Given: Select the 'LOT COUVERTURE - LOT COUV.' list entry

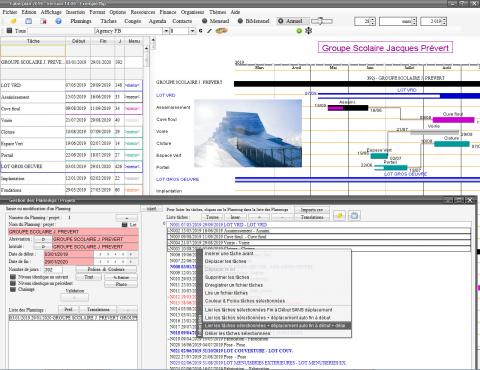Looking at the screenshot, I should click(231, 351).
